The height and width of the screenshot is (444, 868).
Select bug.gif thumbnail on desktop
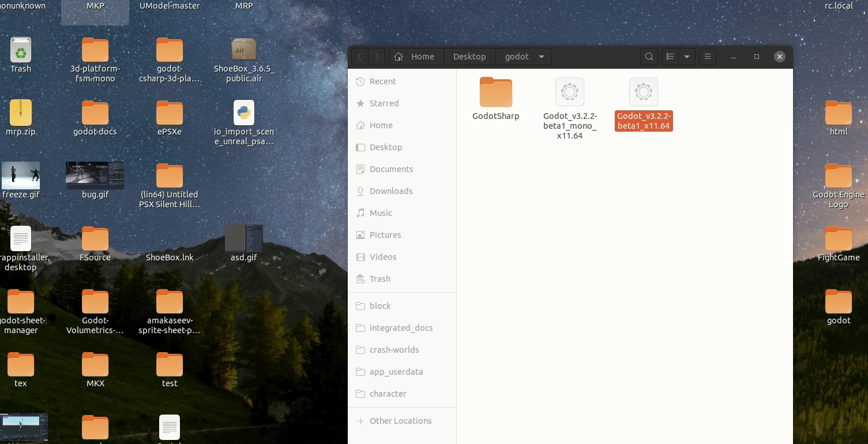tap(95, 176)
